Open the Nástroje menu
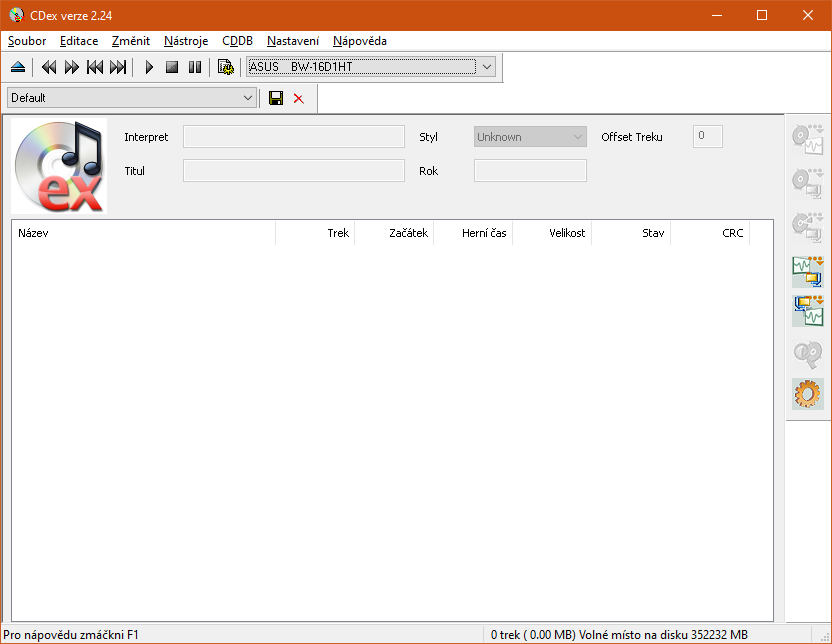The image size is (832, 644). (x=186, y=41)
